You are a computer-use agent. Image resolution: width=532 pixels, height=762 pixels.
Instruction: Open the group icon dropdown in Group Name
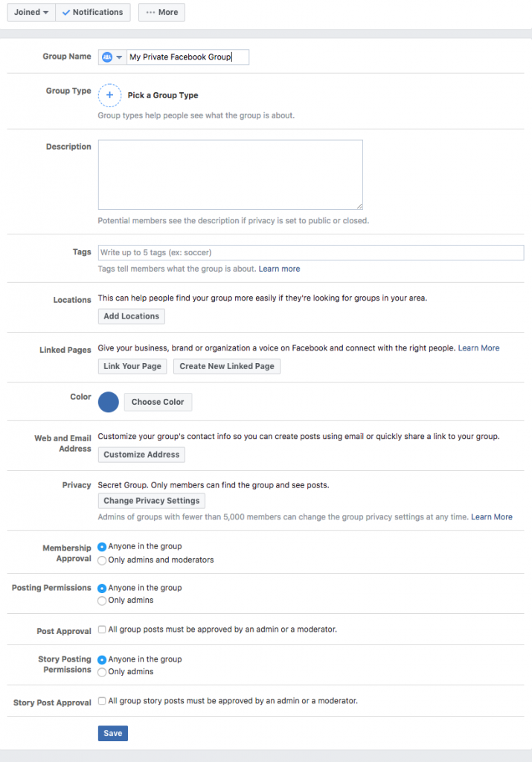pyautogui.click(x=117, y=57)
